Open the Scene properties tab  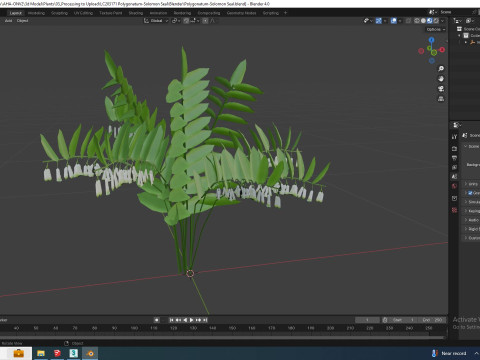click(454, 177)
